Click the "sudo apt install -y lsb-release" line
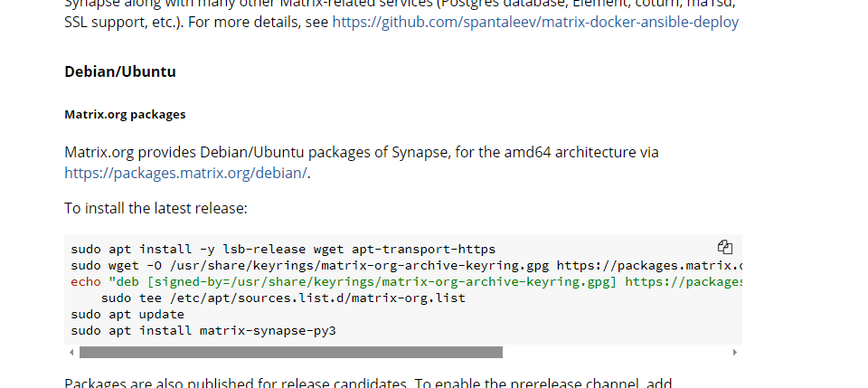This screenshot has width=868, height=388. coord(283,249)
